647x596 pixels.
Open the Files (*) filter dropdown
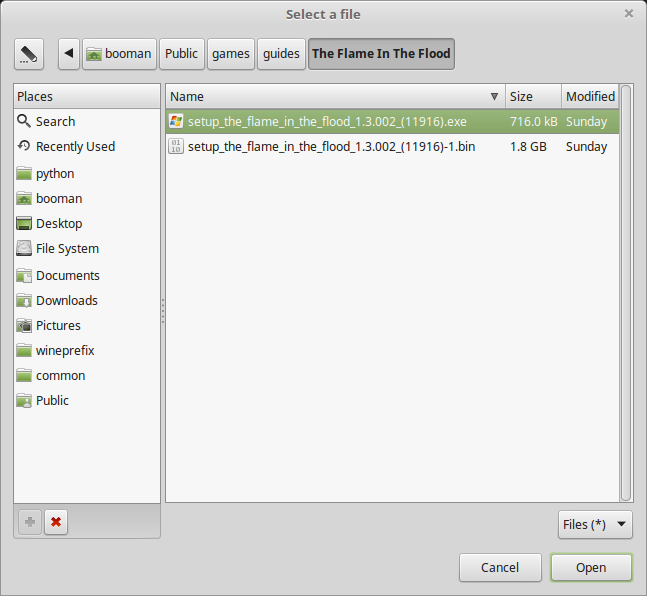pos(595,525)
